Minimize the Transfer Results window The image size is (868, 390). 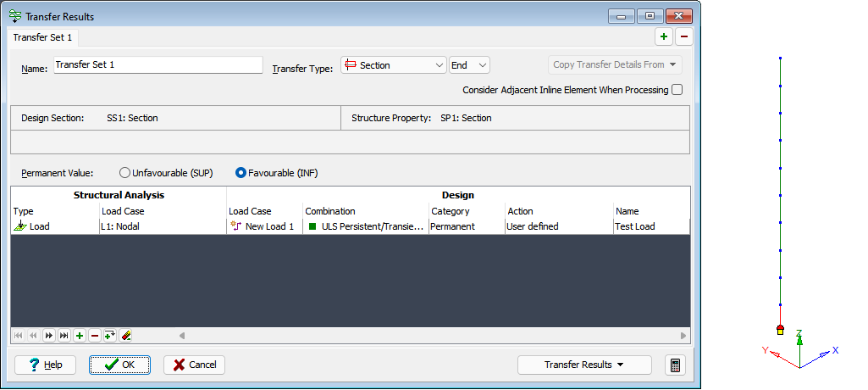click(x=621, y=17)
